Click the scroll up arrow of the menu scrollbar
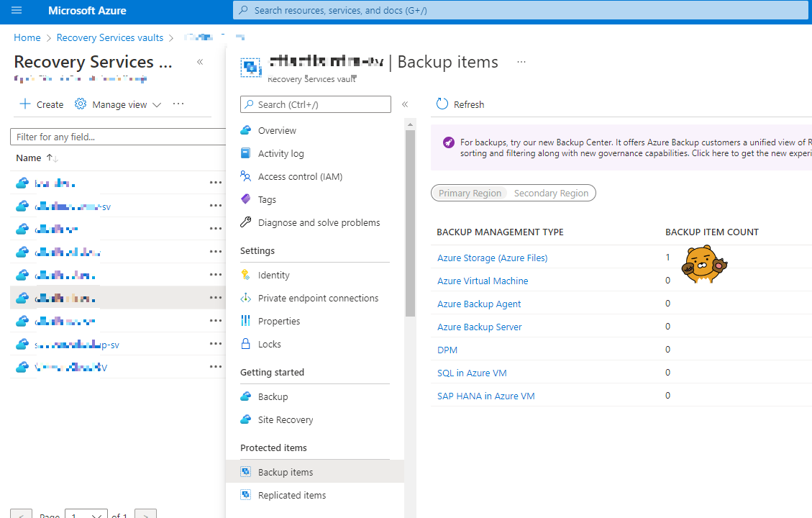Viewport: 812px width, 518px height. (x=410, y=124)
